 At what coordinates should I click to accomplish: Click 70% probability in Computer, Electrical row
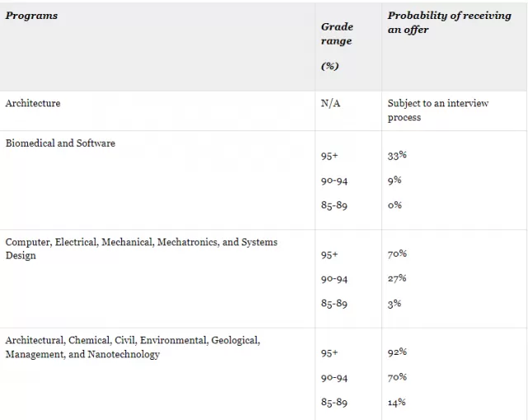pyautogui.click(x=397, y=254)
